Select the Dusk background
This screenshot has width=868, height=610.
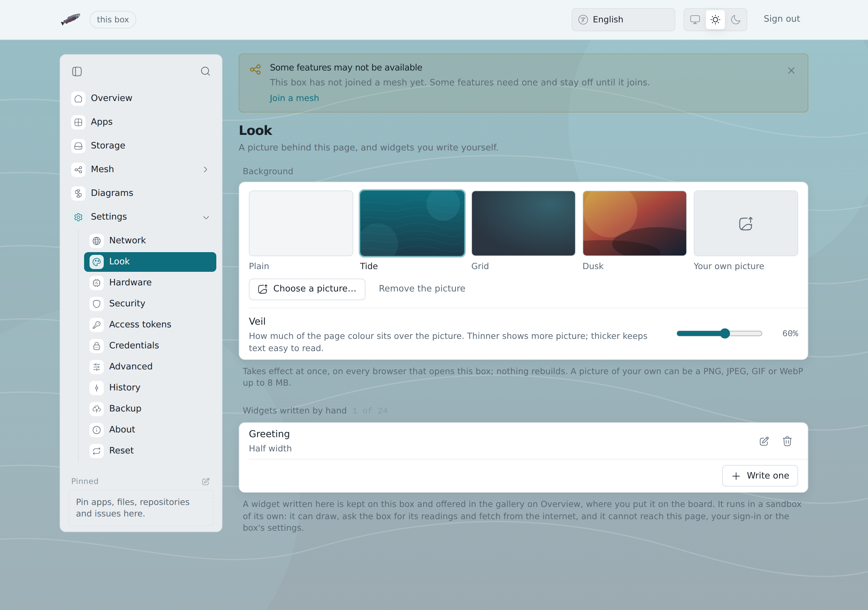coord(634,223)
